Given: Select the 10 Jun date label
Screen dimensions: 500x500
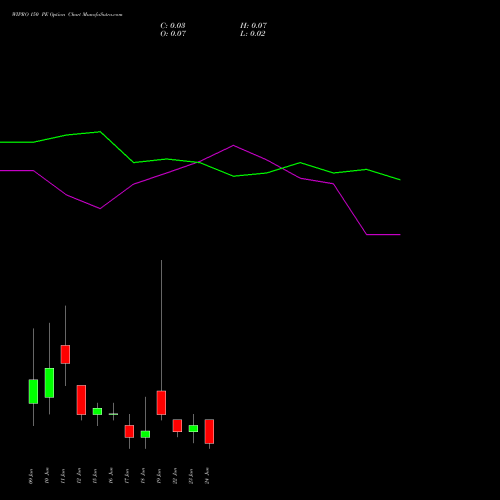Looking at the screenshot, I should (47, 476).
